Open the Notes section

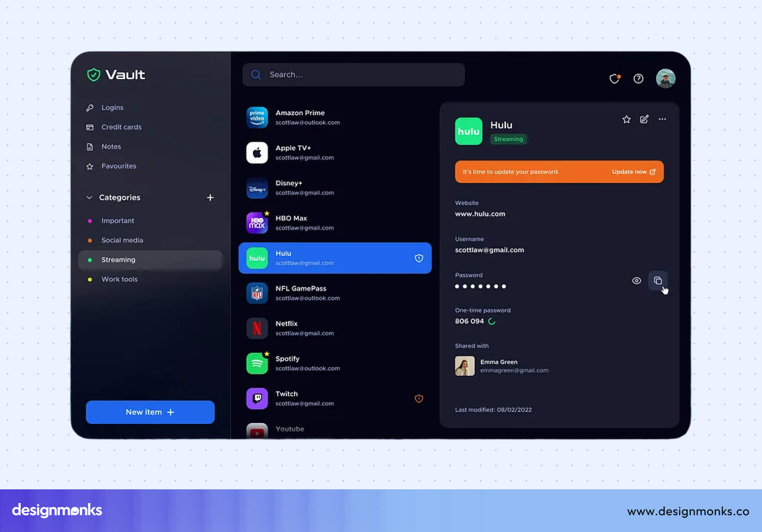[111, 147]
